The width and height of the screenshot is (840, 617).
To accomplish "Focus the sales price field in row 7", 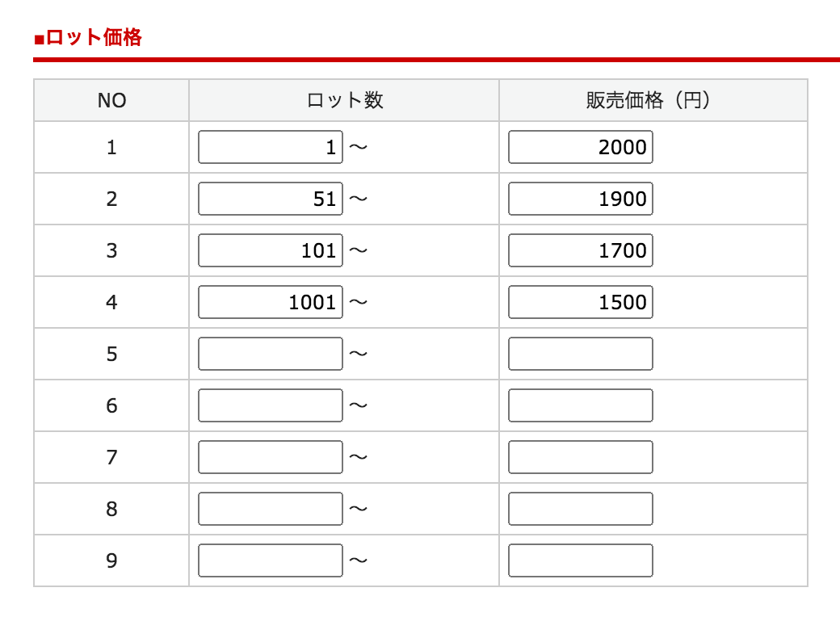I will (580, 457).
